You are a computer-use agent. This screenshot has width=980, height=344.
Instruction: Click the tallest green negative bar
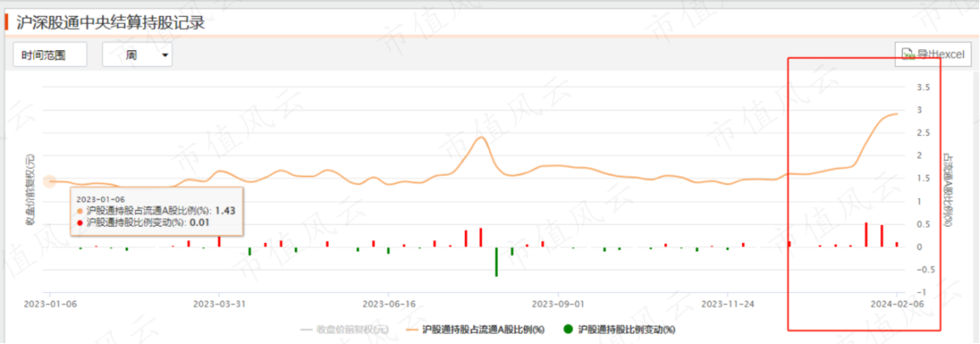tap(496, 262)
